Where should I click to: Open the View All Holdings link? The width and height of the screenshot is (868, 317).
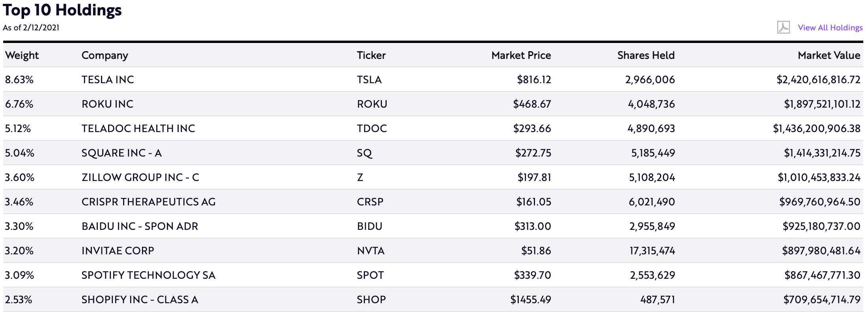point(830,28)
